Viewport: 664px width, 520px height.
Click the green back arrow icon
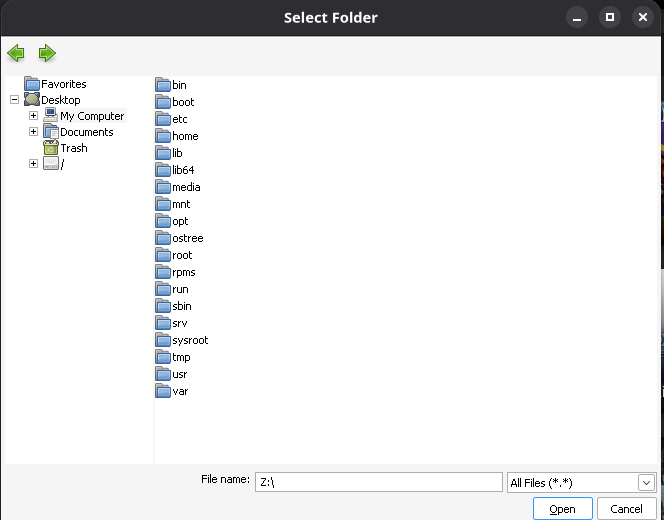(x=15, y=53)
